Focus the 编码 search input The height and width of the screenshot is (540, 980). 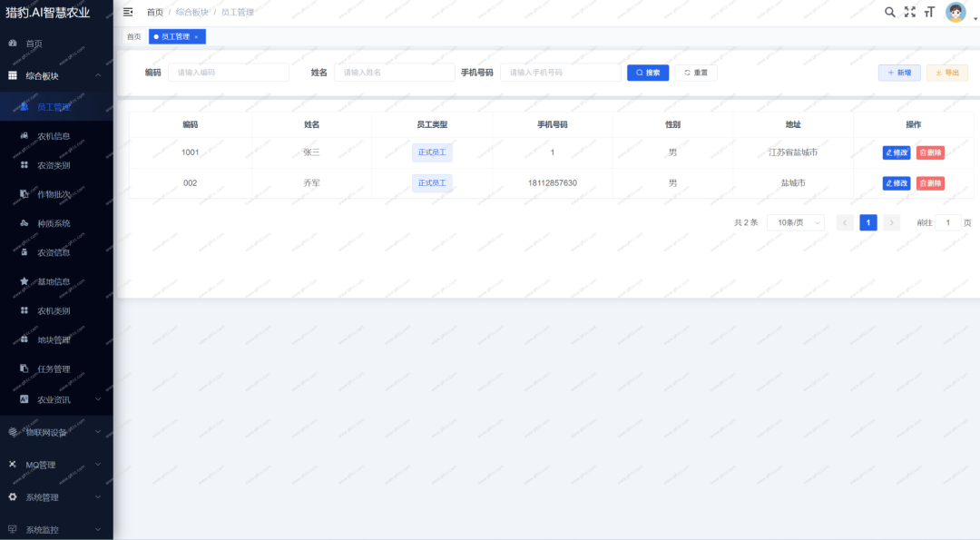tap(229, 73)
